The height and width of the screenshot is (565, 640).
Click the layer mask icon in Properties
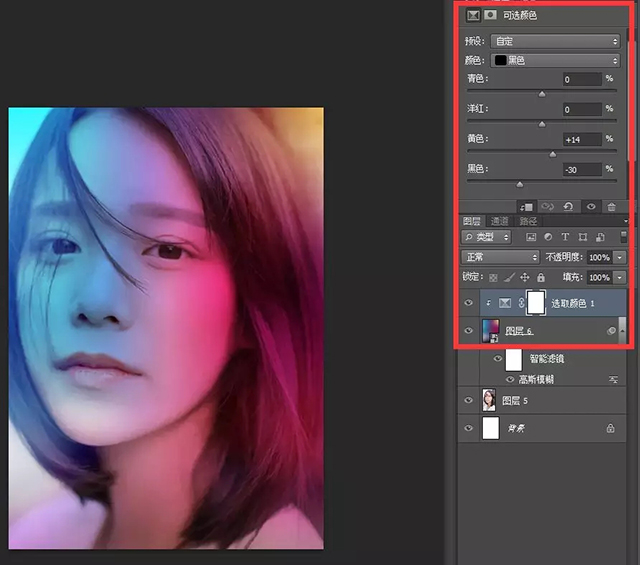click(490, 16)
